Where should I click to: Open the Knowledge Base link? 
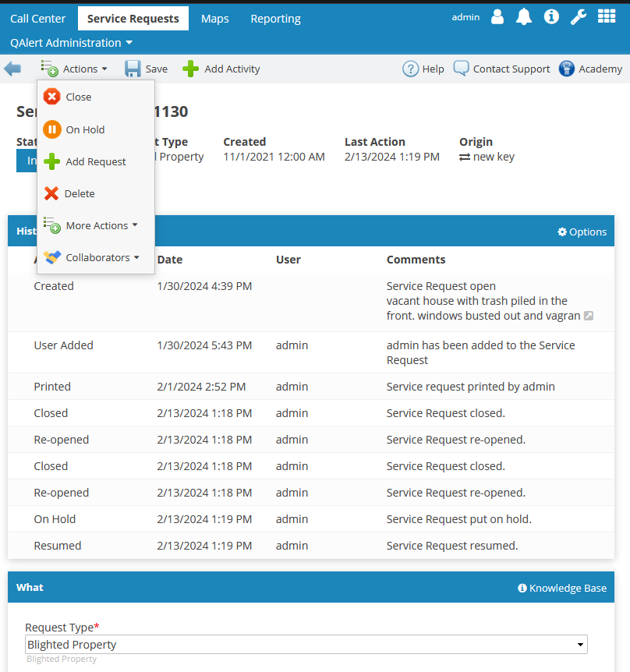coord(562,588)
